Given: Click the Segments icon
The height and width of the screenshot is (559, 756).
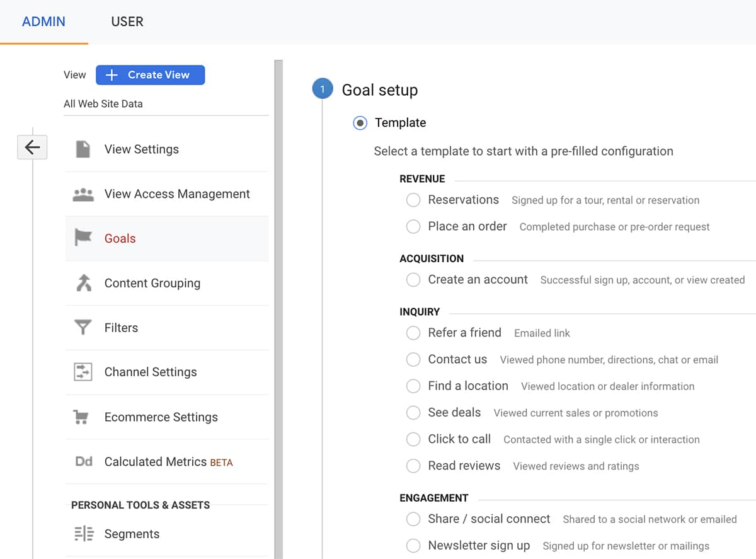Looking at the screenshot, I should click(x=84, y=534).
